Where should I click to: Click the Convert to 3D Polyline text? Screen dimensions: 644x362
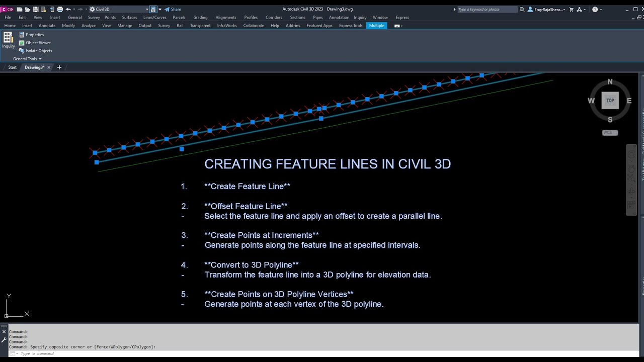(x=252, y=265)
